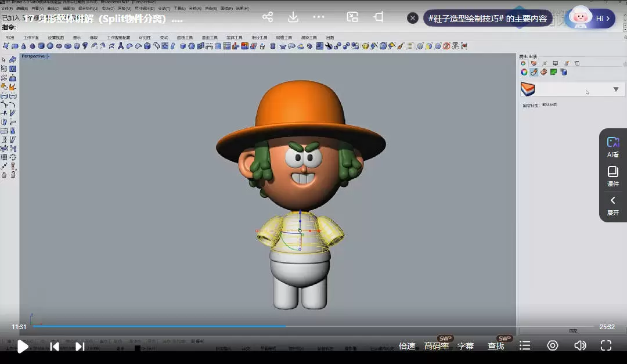Viewport: 627px width, 364px height.
Task: Open the playlist list icon
Action: (x=525, y=345)
